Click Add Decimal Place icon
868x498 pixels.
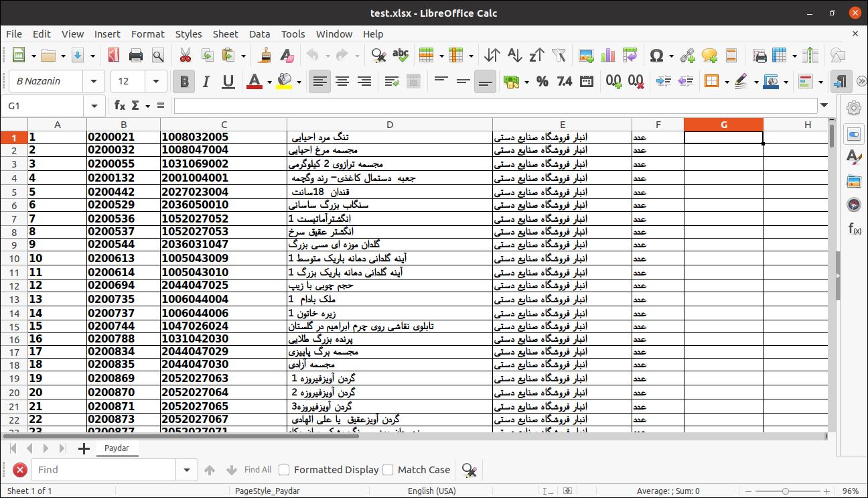pyautogui.click(x=613, y=81)
